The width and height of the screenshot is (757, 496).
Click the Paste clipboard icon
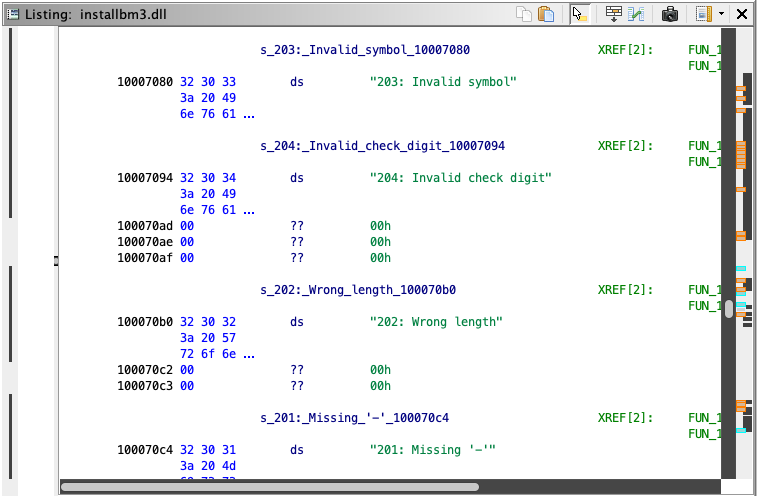tap(546, 14)
